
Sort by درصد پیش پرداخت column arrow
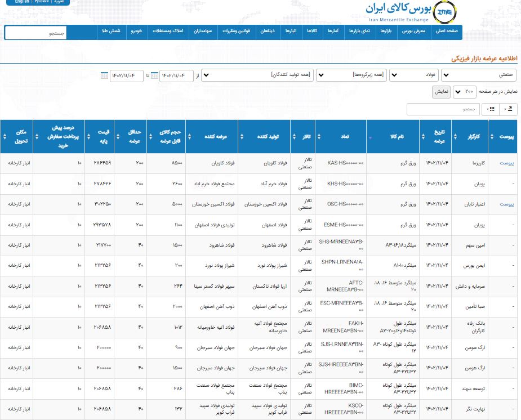click(37, 136)
